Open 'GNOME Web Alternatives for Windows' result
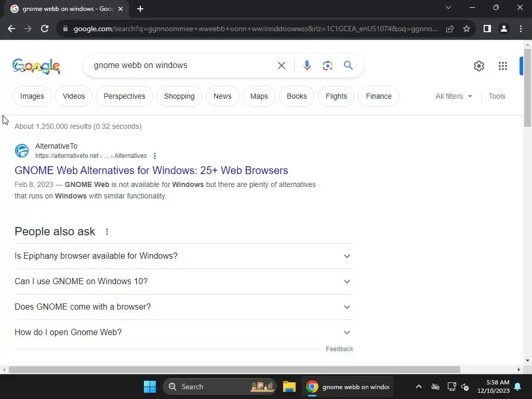The width and height of the screenshot is (532, 399). click(151, 170)
